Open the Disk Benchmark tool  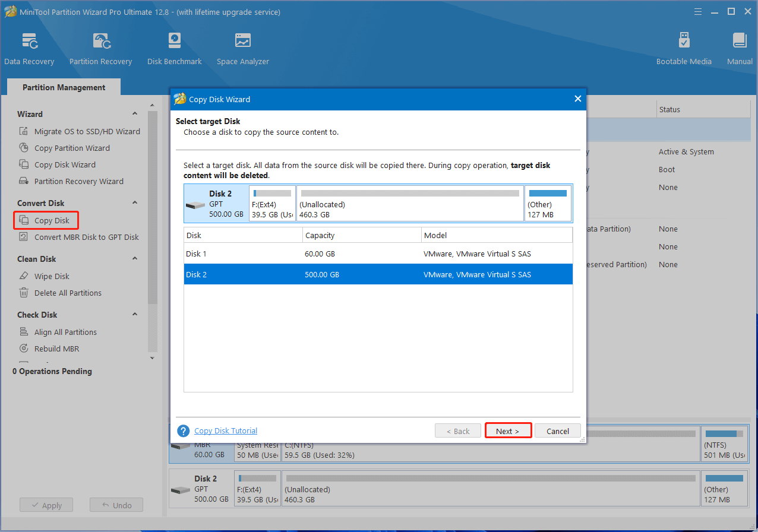[174, 49]
